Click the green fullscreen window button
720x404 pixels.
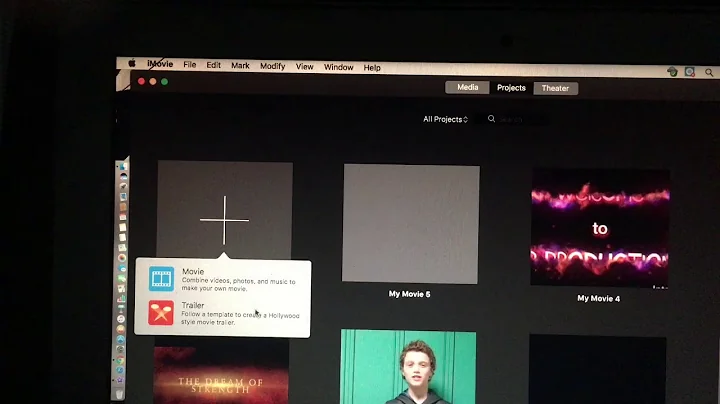point(164,82)
